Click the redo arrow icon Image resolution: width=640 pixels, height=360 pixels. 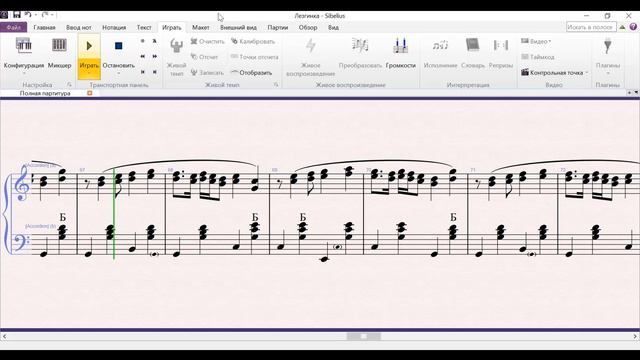click(45, 15)
